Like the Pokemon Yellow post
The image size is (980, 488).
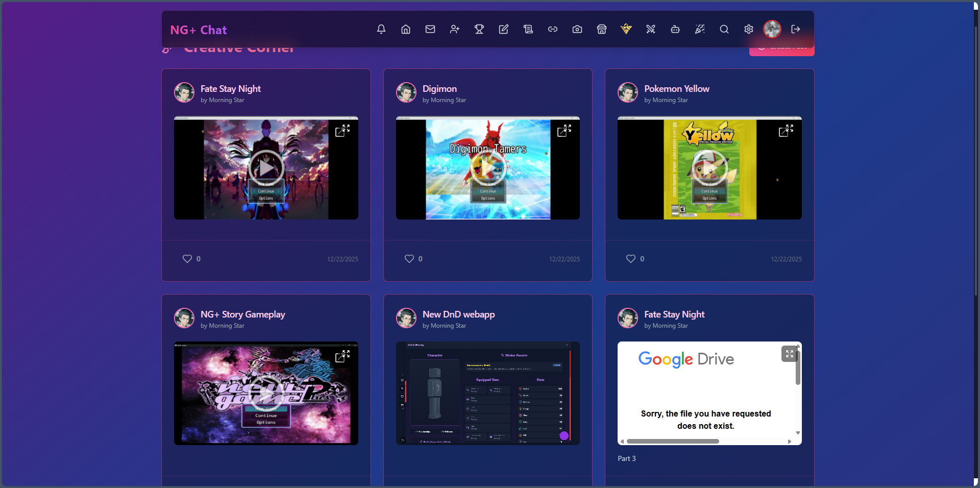[631, 259]
